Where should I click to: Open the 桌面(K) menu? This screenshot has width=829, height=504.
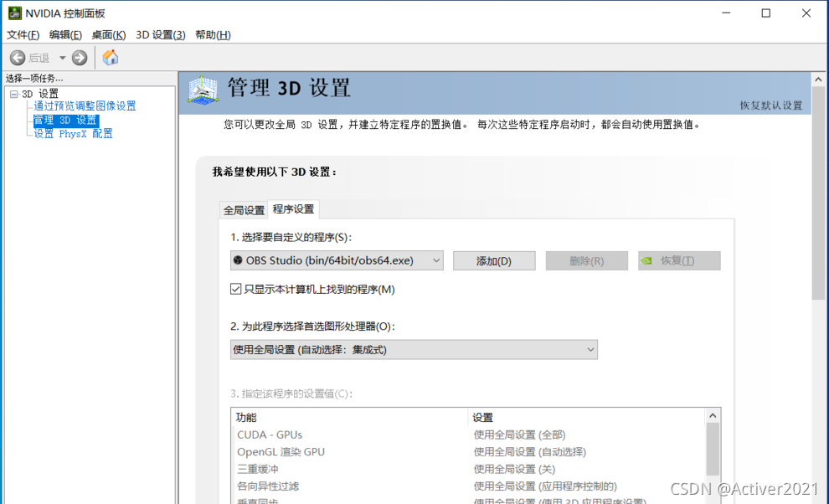pos(108,35)
